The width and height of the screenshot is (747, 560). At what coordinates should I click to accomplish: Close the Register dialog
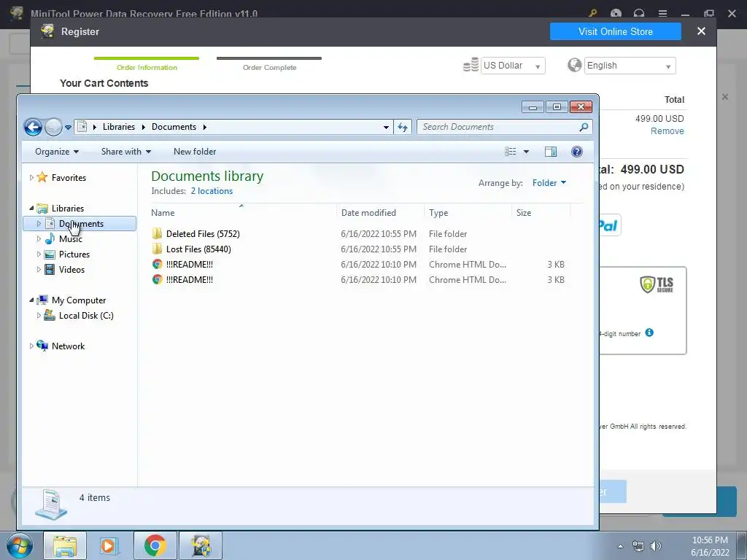[701, 31]
